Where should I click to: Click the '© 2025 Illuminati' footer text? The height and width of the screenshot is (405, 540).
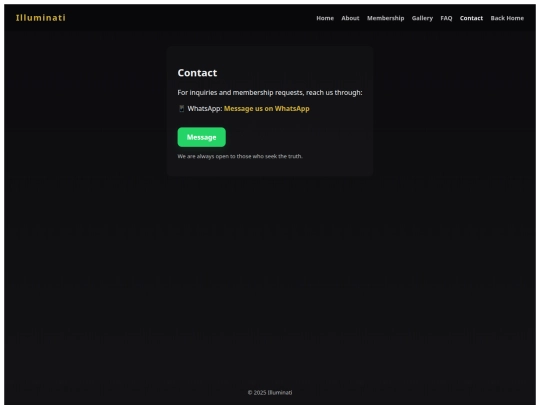point(270,392)
